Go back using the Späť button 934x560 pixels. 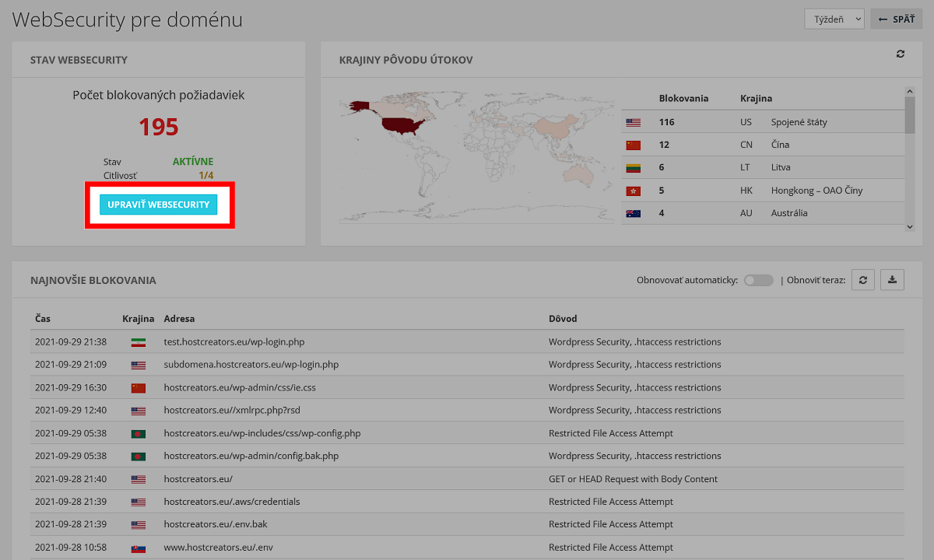pyautogui.click(x=896, y=19)
